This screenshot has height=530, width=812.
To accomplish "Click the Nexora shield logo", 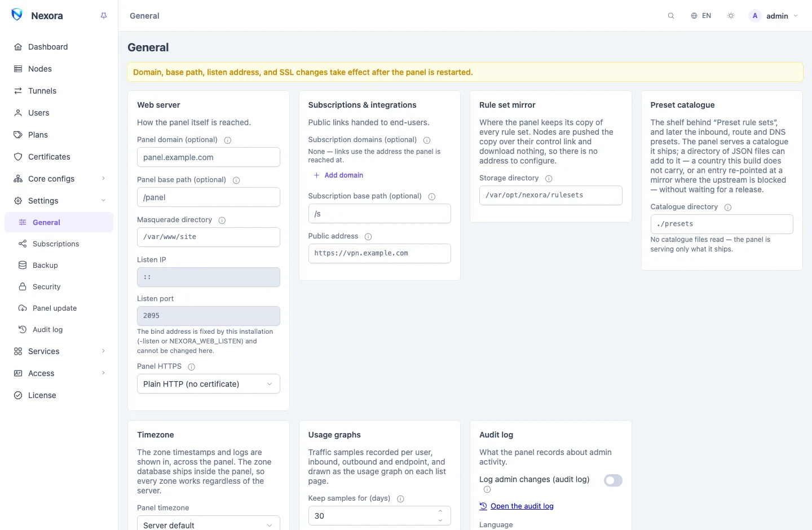I will pos(17,15).
